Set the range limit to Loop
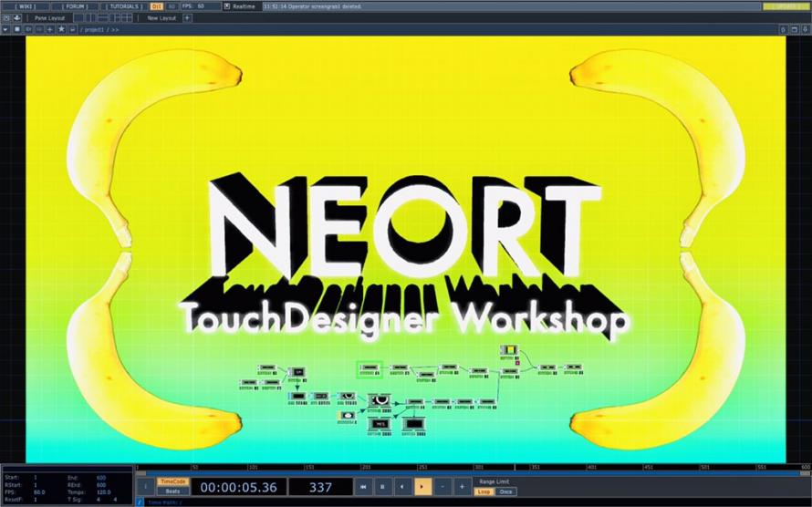Image resolution: width=812 pixels, height=507 pixels. click(x=484, y=491)
